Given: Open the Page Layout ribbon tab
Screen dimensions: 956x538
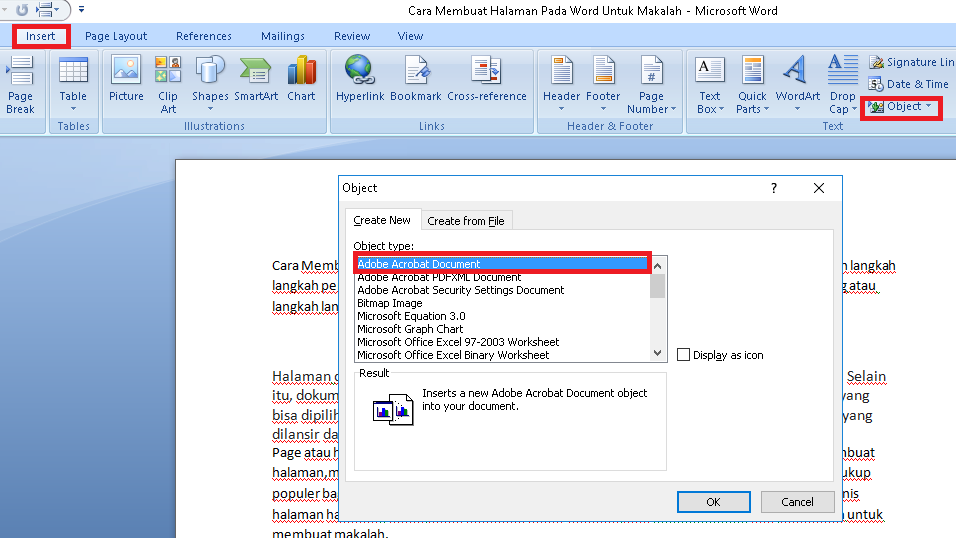Looking at the screenshot, I should click(116, 36).
